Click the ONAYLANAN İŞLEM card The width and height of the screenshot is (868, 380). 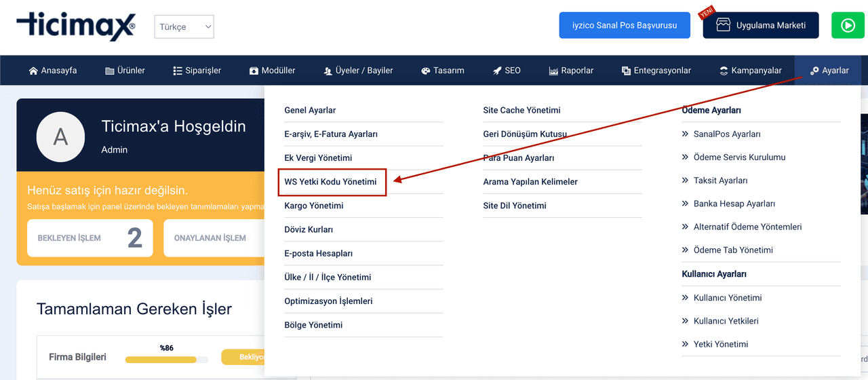click(x=214, y=238)
